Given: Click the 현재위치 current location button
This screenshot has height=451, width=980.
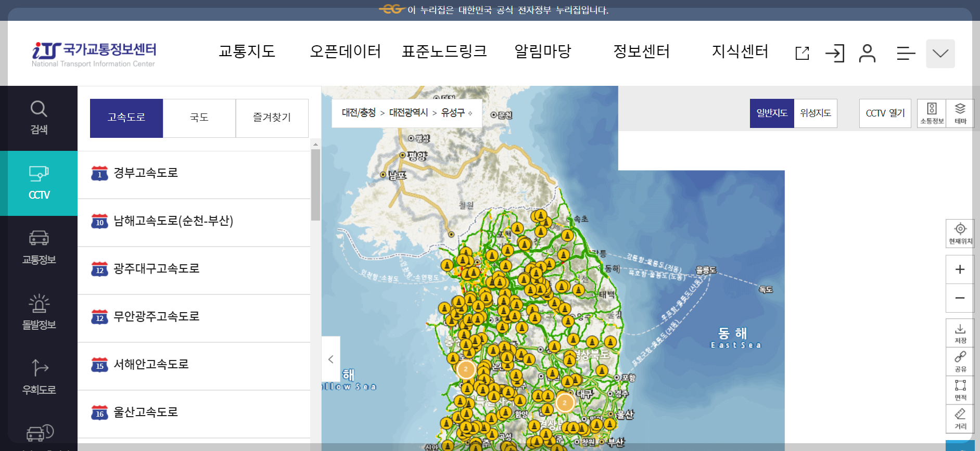Looking at the screenshot, I should click(960, 233).
